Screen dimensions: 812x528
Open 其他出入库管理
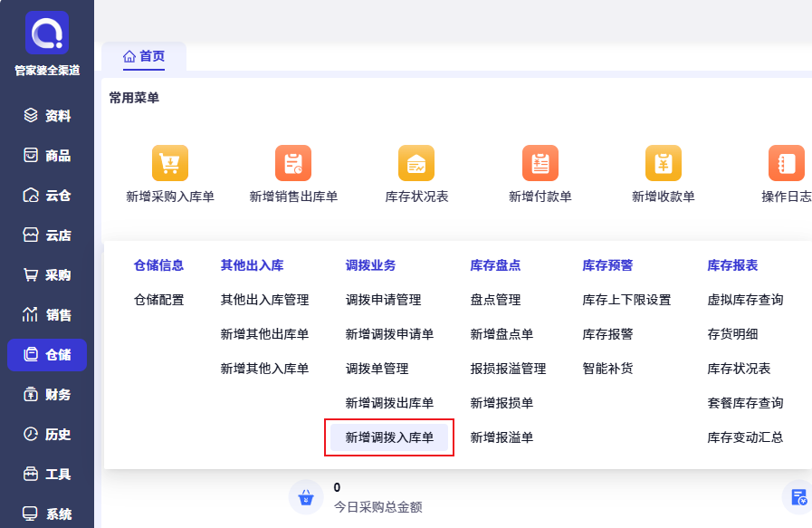click(264, 300)
